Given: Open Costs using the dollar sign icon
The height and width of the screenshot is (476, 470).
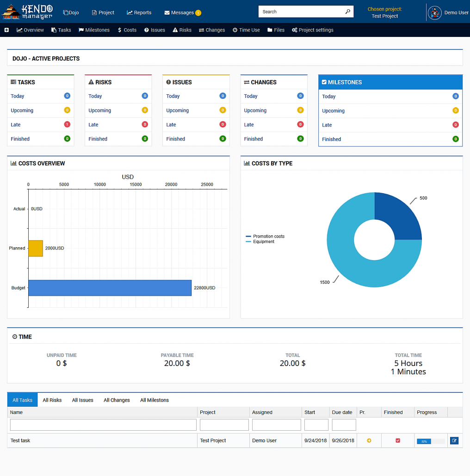Looking at the screenshot, I should (x=119, y=30).
